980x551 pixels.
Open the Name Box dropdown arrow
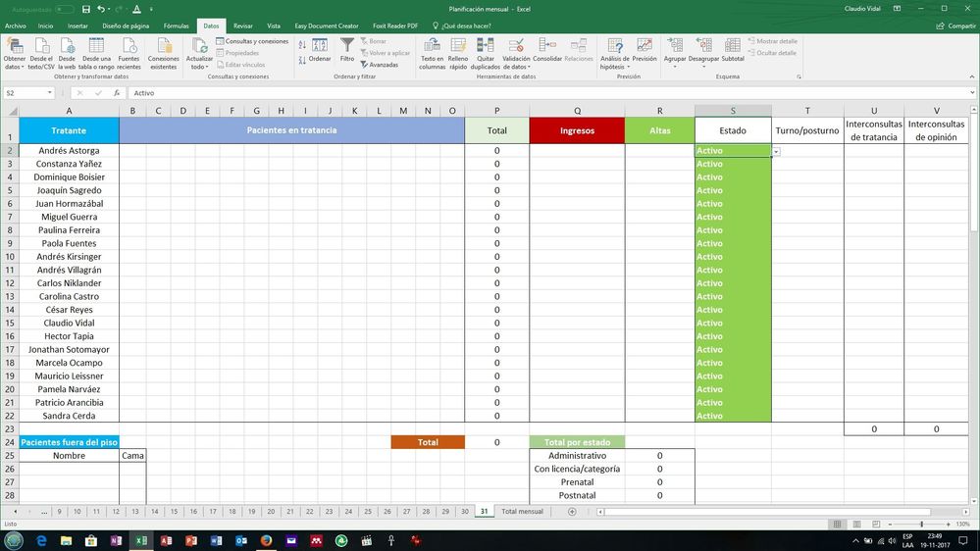[x=49, y=93]
